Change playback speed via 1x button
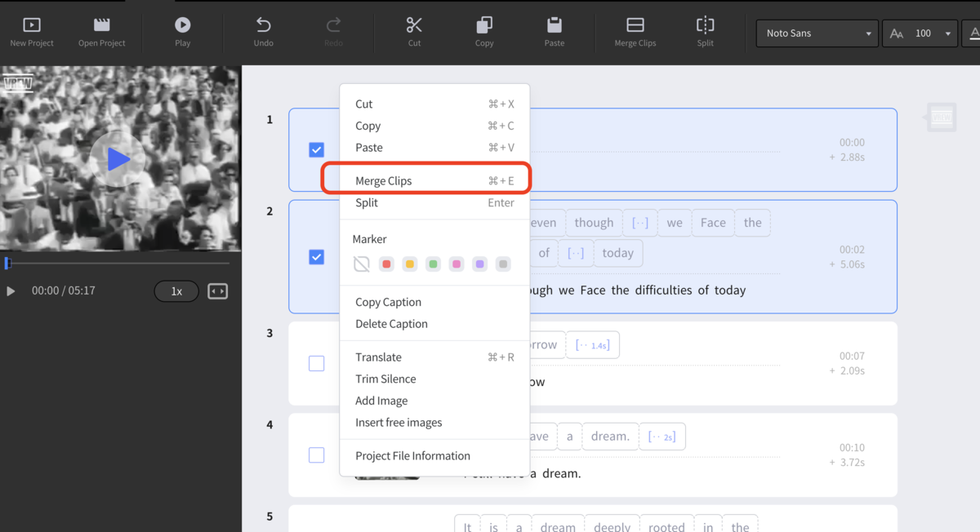Screen dimensions: 980x532 (x=176, y=291)
